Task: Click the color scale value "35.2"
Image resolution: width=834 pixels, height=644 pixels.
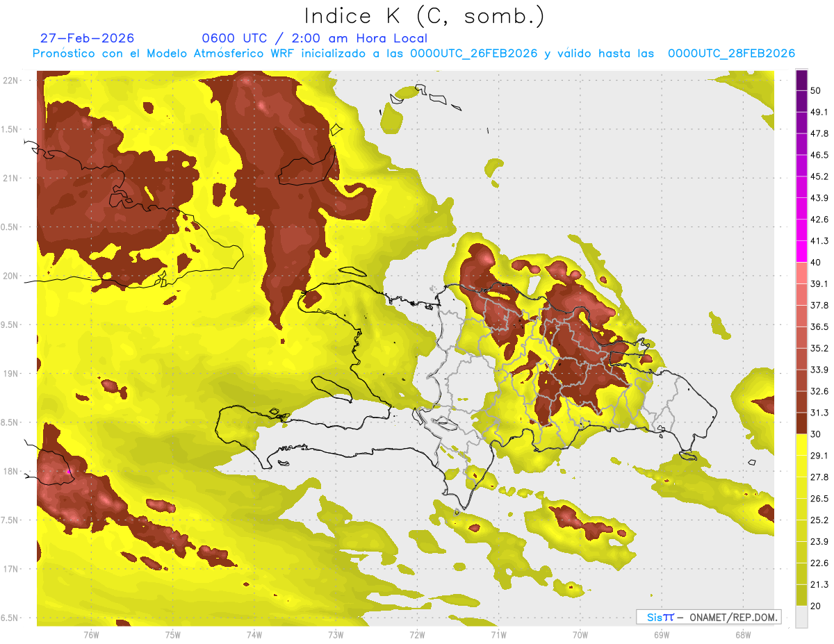Action: point(819,348)
